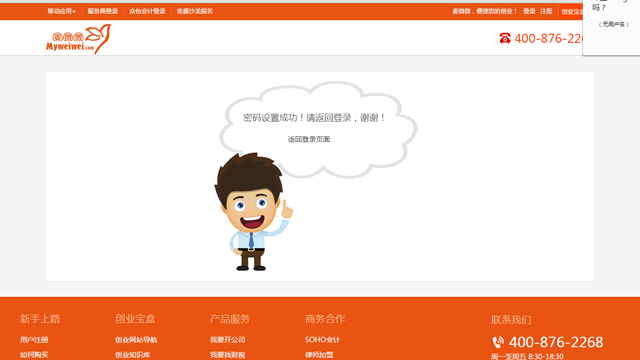The height and width of the screenshot is (360, 640).
Task: Click the cartoon businessman mascot image
Action: [x=253, y=211]
